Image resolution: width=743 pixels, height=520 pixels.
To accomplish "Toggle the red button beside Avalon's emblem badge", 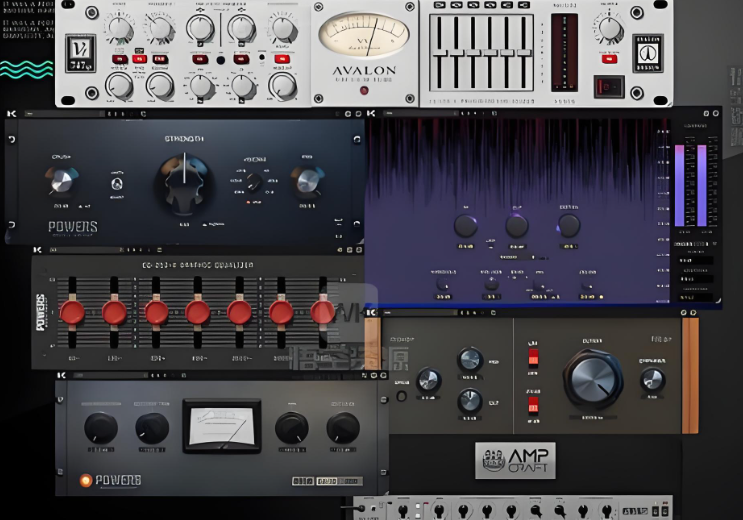I will click(609, 59).
